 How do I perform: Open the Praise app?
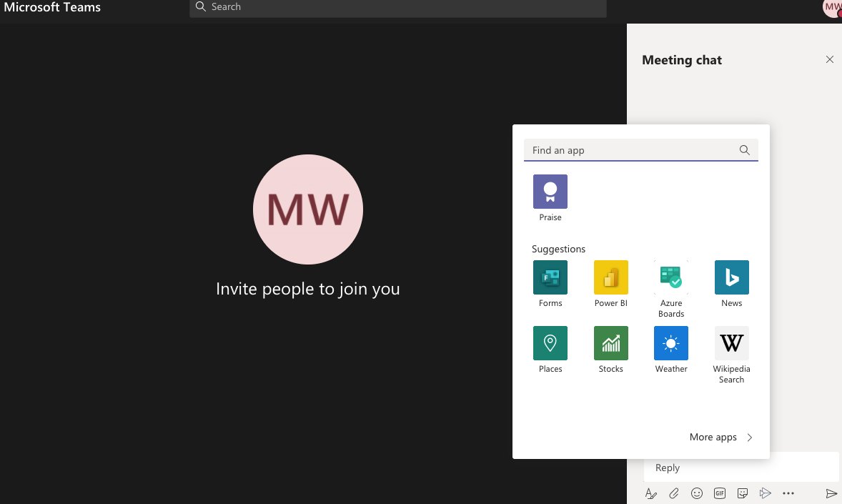click(550, 192)
